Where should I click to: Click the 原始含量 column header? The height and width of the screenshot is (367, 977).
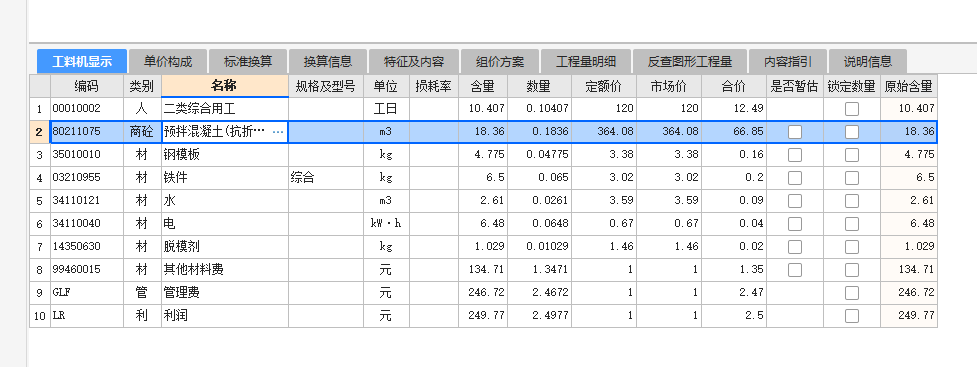(908, 86)
